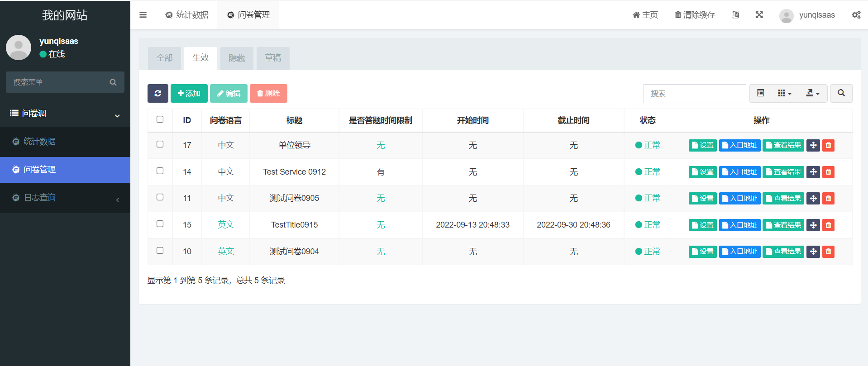Viewport: 868px width, 366px height.
Task: Refresh the table with the refresh button
Action: pos(158,93)
